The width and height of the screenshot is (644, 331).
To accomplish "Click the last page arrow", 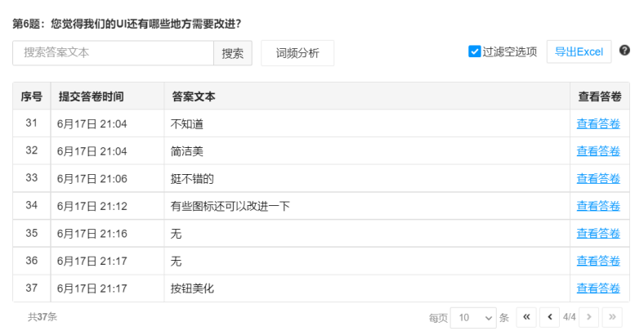I will (x=611, y=316).
